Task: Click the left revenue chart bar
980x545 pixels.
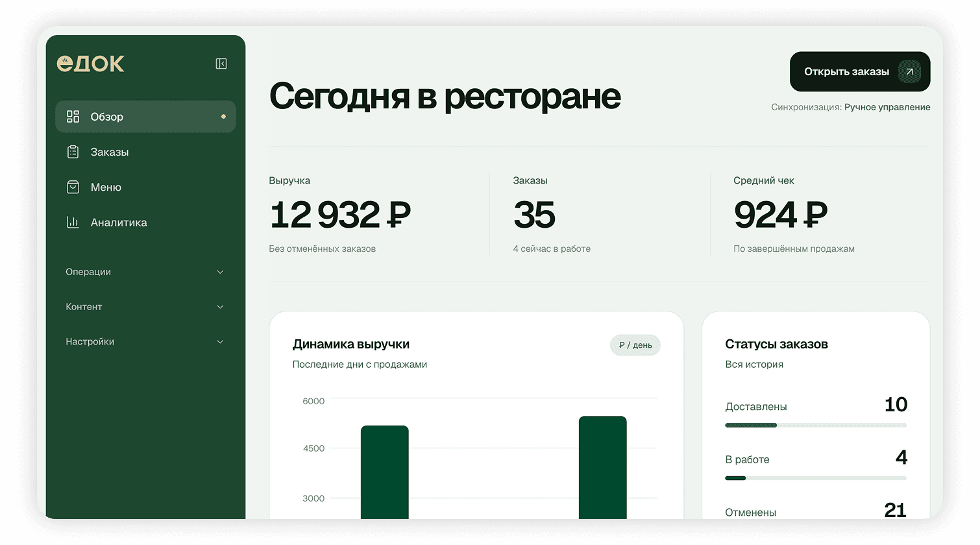Action: [385, 472]
